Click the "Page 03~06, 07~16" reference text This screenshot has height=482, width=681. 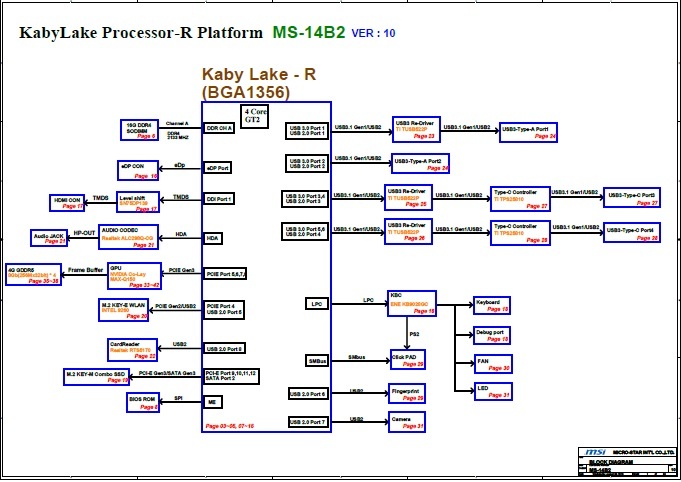(x=229, y=426)
